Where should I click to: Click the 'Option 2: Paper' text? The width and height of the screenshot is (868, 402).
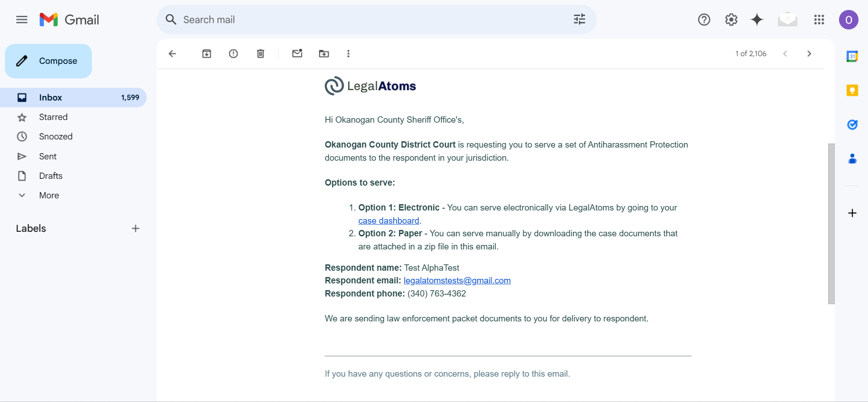(390, 233)
